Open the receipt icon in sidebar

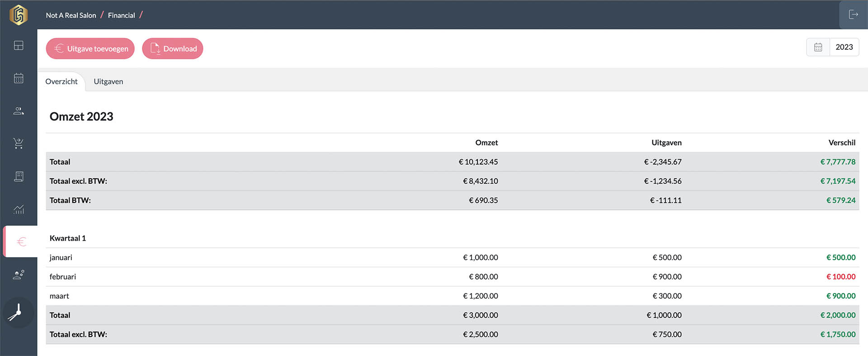(19, 176)
